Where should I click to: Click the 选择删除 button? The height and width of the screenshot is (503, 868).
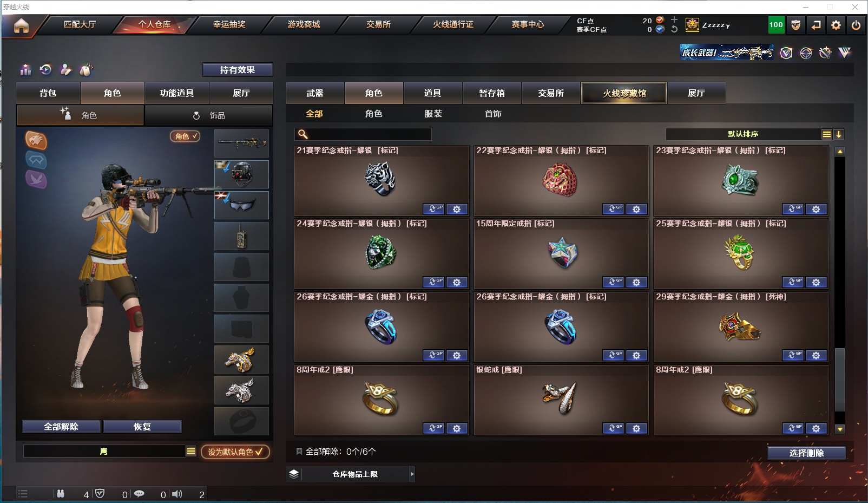806,453
